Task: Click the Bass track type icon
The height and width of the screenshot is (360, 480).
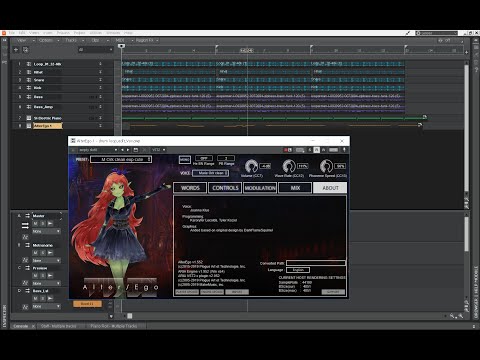Action: click(29, 97)
